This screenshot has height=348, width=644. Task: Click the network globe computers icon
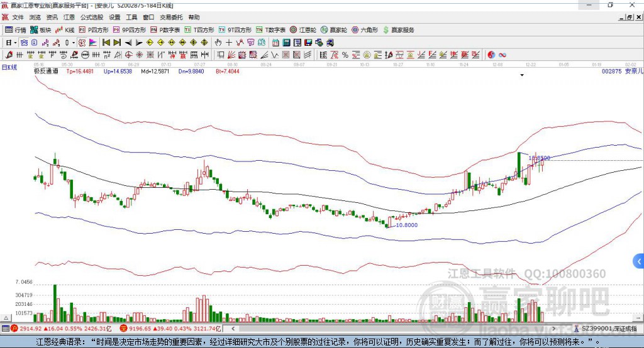click(x=319, y=43)
